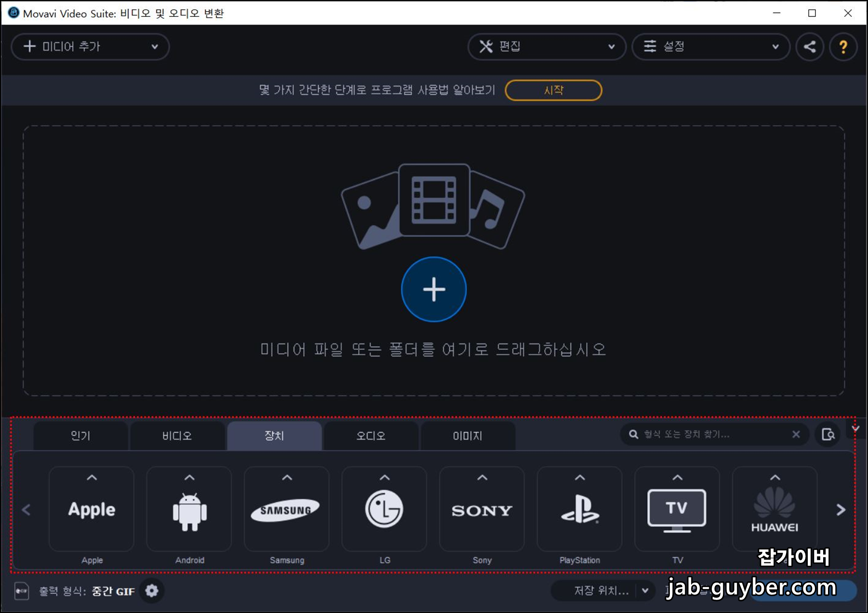Collapse the format panel with chevron
The height and width of the screenshot is (613, 868).
pos(855,428)
